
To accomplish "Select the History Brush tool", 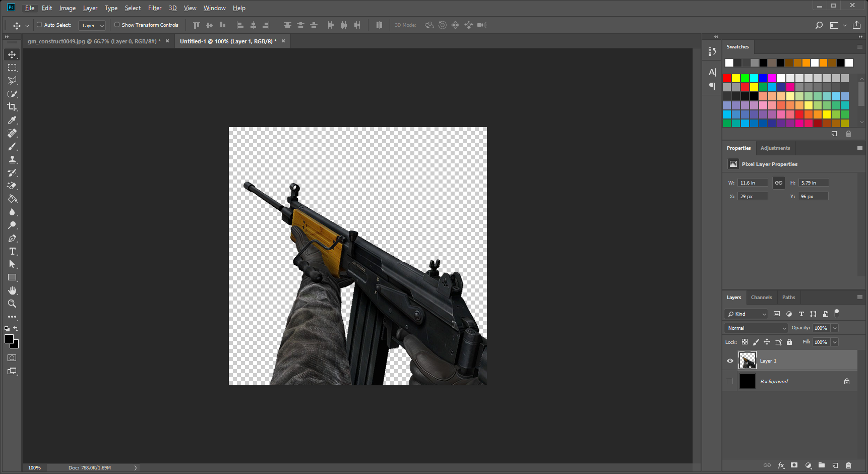I will (x=12, y=172).
